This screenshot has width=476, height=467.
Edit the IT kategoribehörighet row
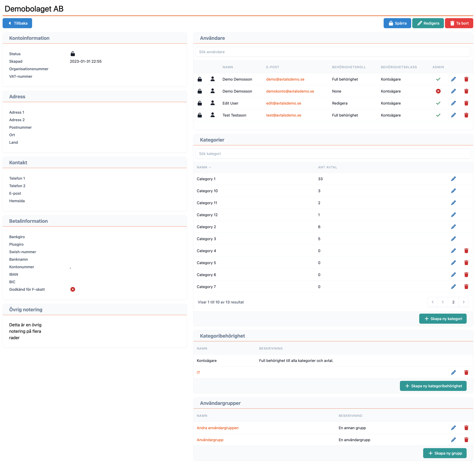pos(453,372)
